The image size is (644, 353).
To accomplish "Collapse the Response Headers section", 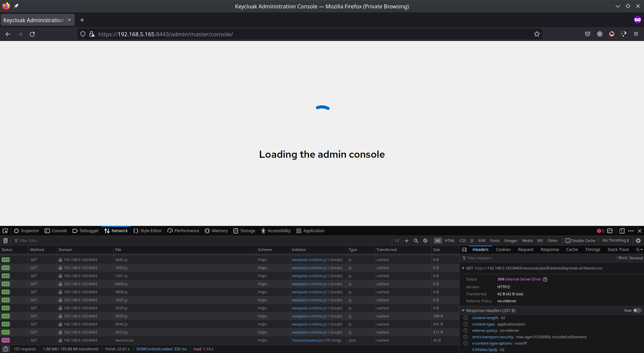I will [x=463, y=311].
